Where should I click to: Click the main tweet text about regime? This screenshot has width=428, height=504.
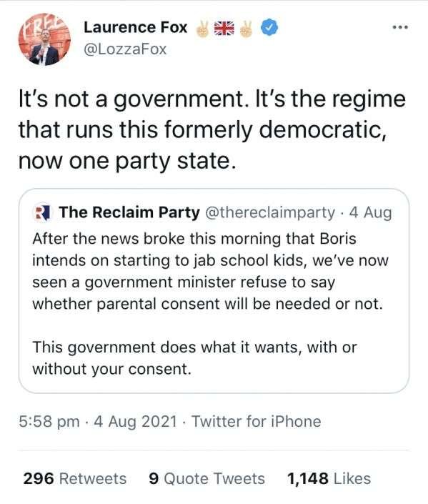tap(212, 130)
